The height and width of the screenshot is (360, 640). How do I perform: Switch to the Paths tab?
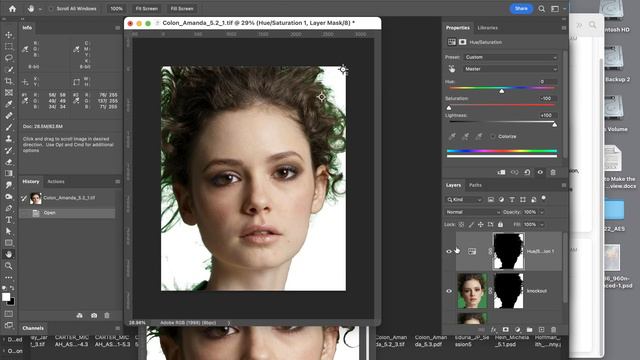pos(475,185)
